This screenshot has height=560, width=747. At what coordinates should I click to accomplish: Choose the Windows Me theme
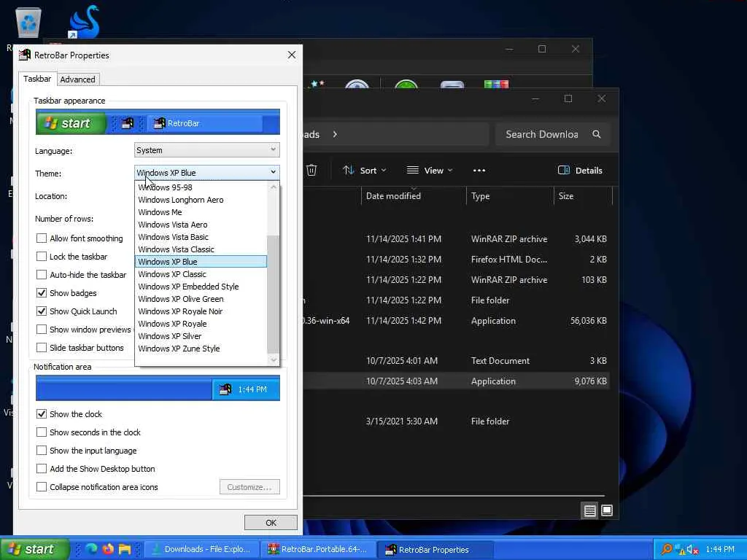tap(201, 212)
